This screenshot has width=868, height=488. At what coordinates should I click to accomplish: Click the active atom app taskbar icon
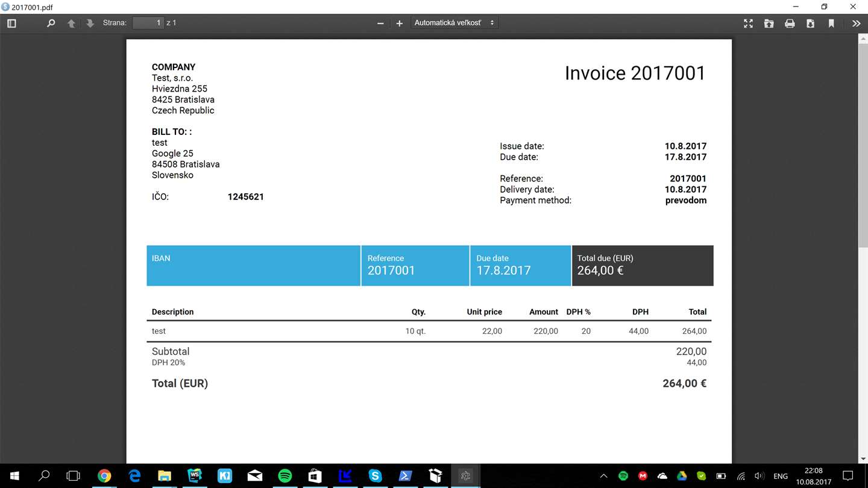point(465,476)
